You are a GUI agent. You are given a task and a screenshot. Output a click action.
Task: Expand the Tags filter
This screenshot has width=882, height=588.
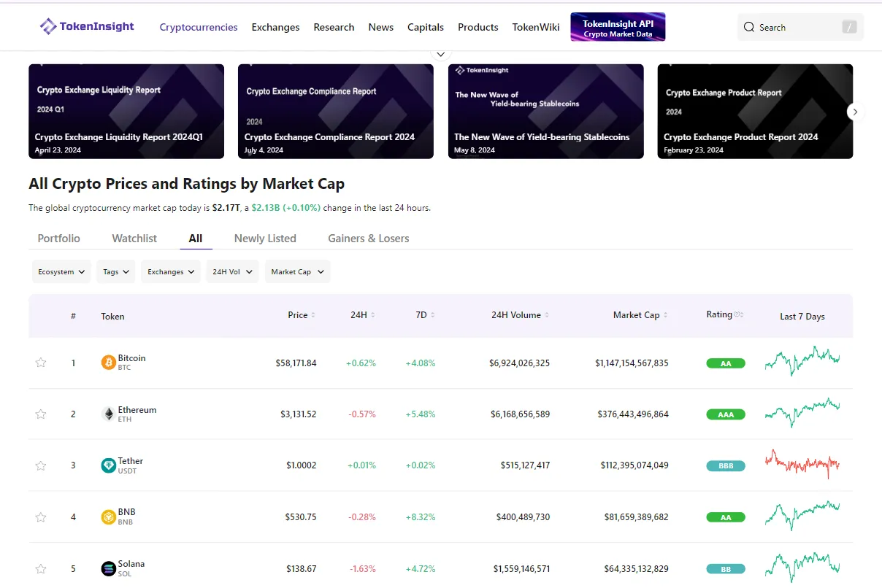115,271
